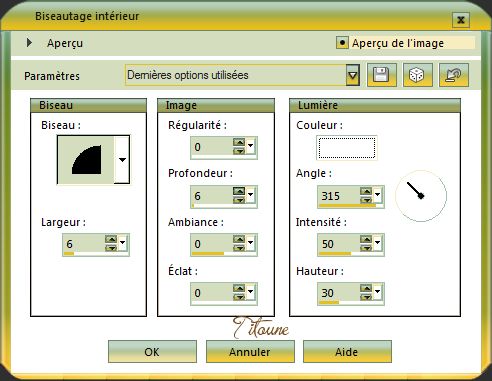Open the Largeur slider dropdown

[x=122, y=243]
